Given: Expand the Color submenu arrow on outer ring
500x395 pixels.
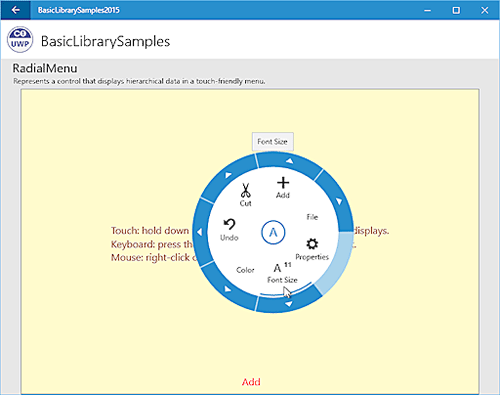Looking at the screenshot, I should (x=228, y=289).
